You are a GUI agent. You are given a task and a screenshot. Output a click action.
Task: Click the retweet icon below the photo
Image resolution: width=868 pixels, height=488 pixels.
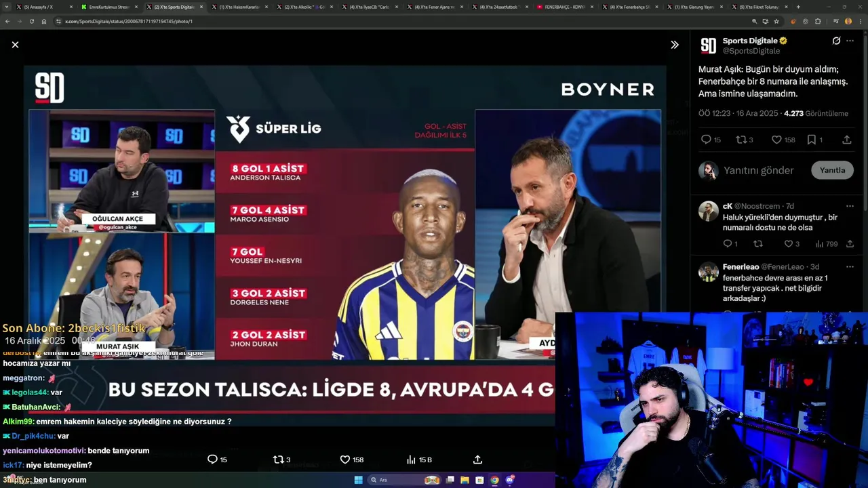[281, 460]
